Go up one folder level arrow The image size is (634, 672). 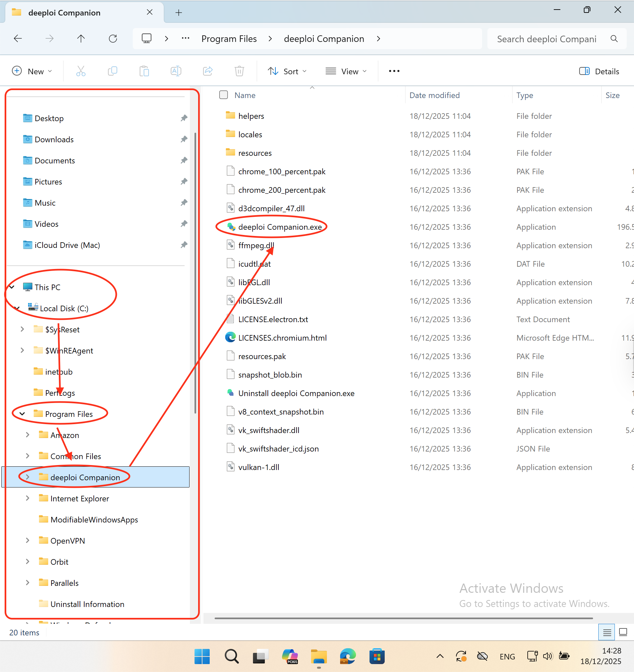click(81, 39)
